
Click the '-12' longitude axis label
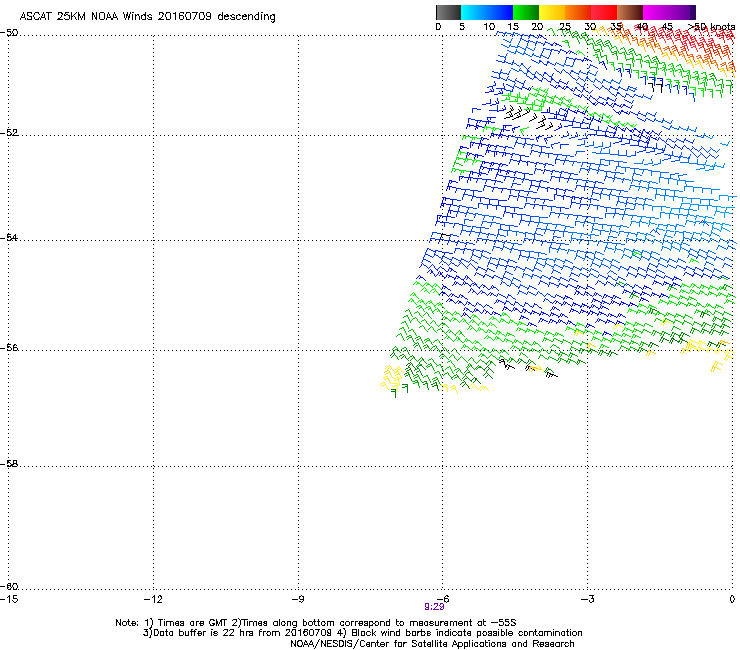[153, 599]
